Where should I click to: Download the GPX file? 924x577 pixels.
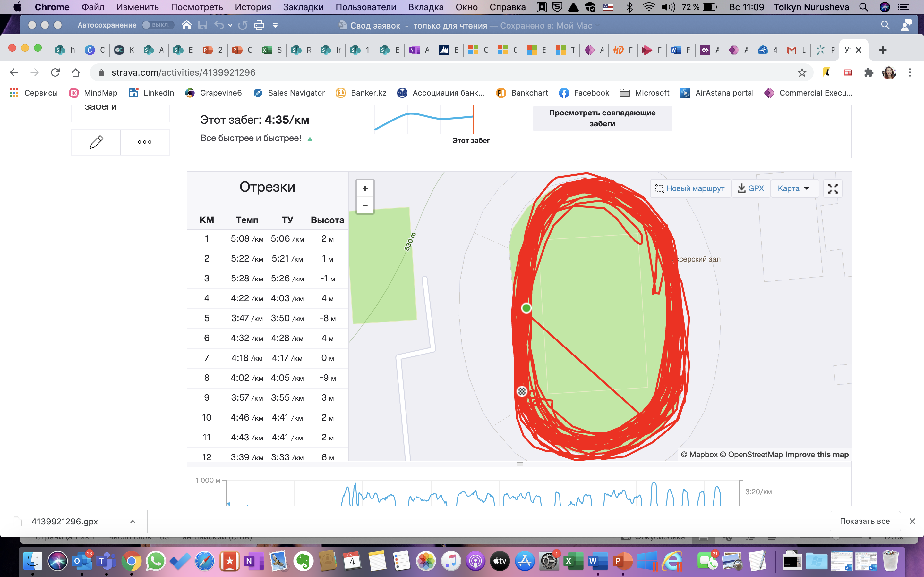point(751,188)
